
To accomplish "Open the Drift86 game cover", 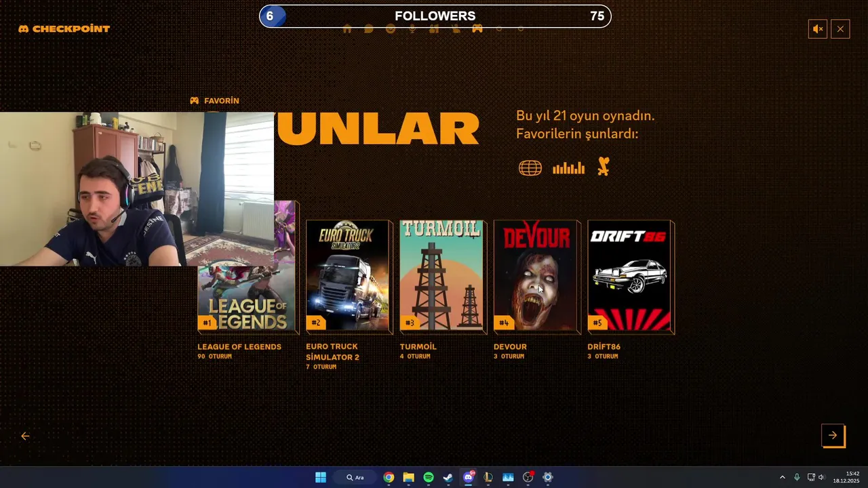I will point(629,276).
